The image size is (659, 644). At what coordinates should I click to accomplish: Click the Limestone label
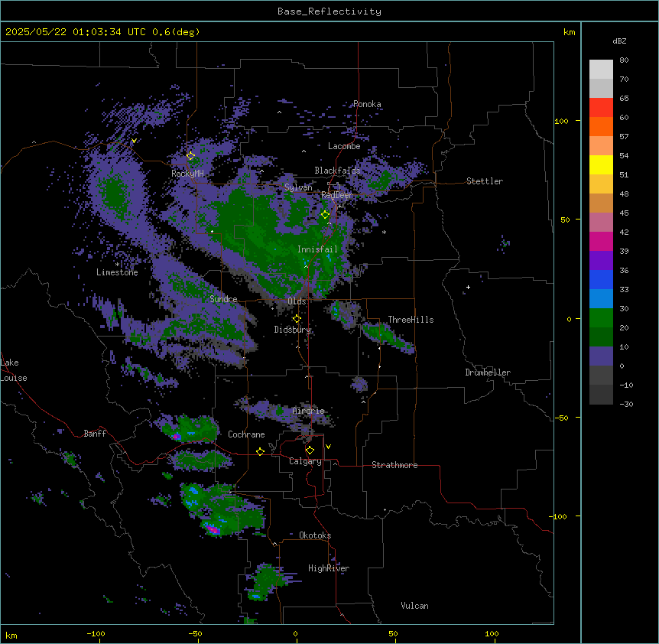[117, 272]
